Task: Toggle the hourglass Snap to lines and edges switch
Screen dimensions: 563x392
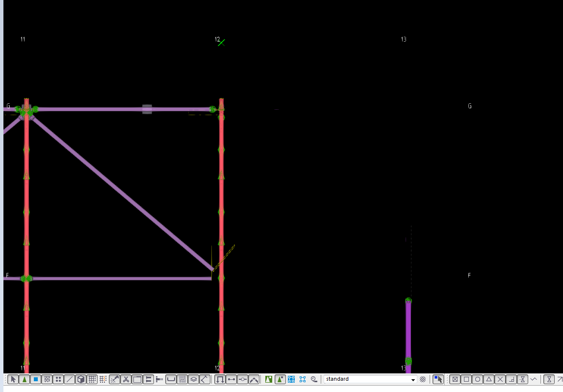Action: [549, 379]
